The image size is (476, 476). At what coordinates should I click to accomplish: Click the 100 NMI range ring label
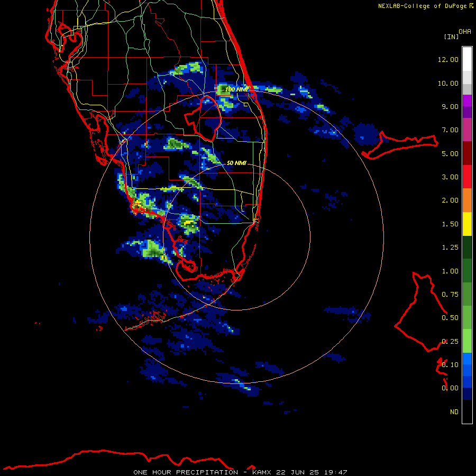[236, 89]
